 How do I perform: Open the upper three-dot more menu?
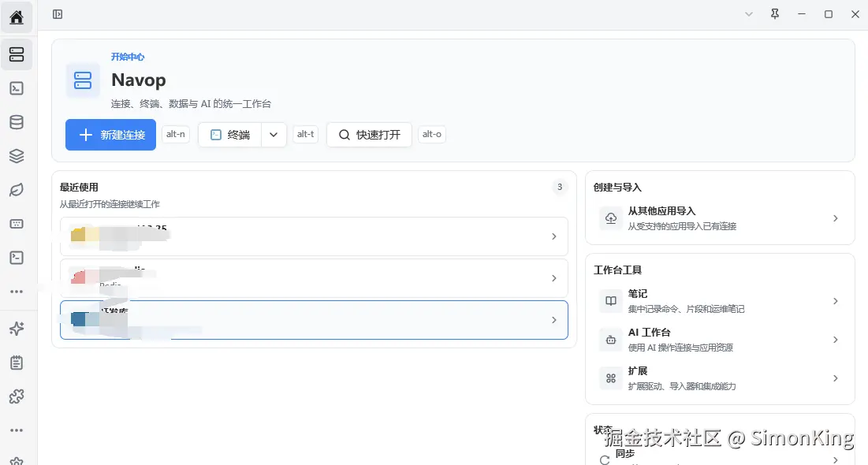coord(17,291)
